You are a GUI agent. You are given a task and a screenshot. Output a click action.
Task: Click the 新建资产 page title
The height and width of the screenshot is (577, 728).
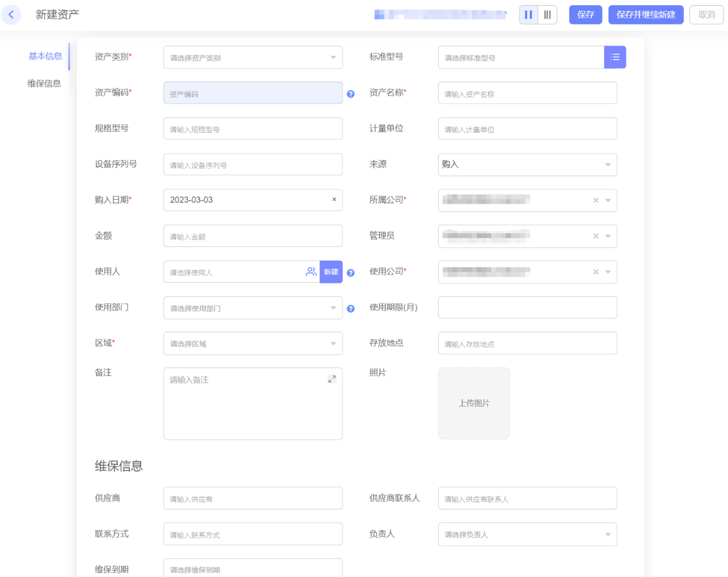57,15
